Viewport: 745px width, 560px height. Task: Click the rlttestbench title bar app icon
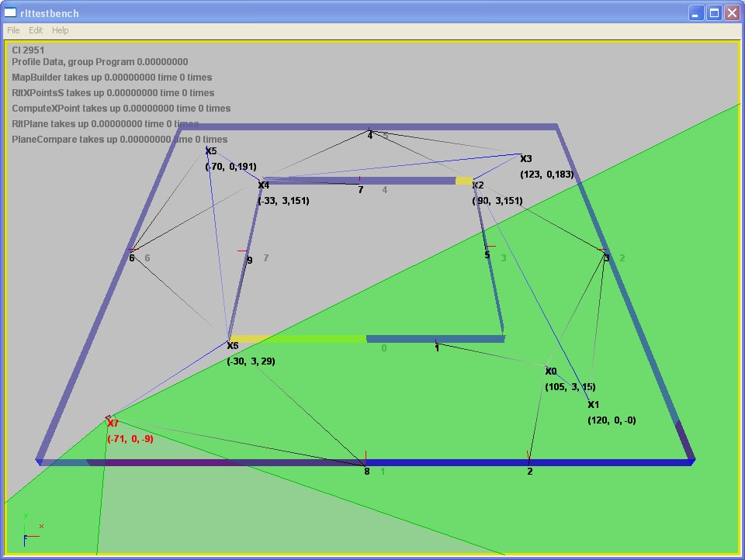point(10,12)
